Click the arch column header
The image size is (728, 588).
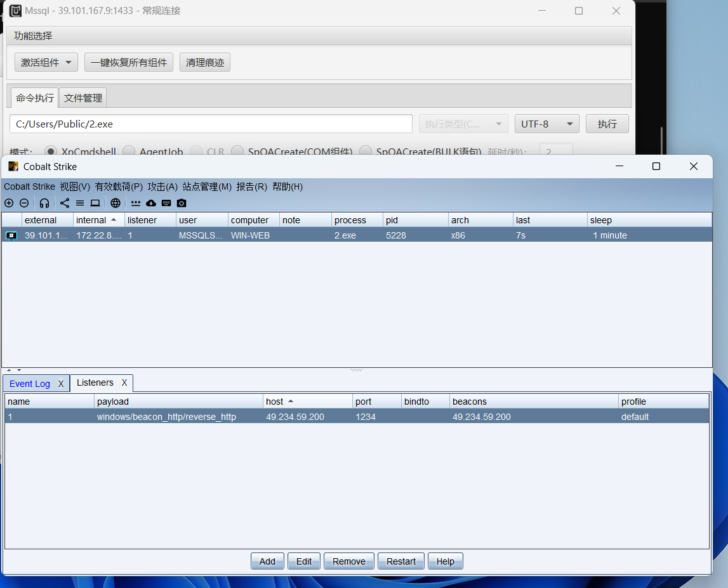pyautogui.click(x=480, y=220)
